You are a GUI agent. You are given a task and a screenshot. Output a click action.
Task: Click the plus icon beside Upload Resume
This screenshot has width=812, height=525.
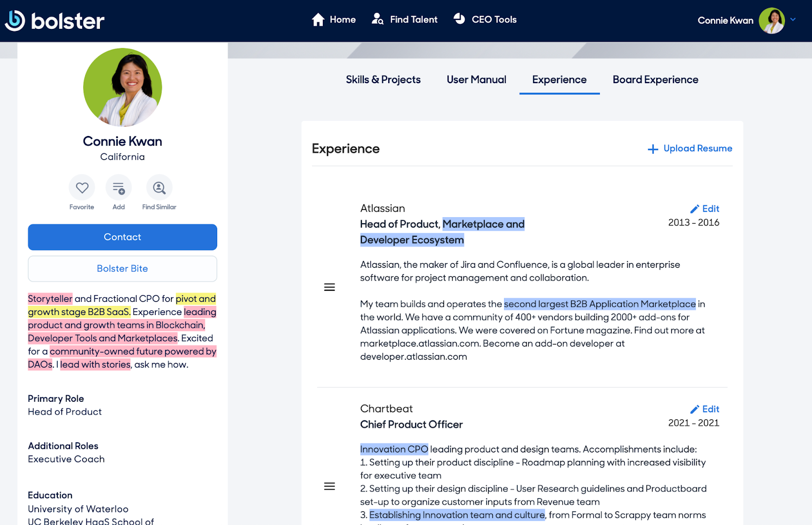(653, 149)
